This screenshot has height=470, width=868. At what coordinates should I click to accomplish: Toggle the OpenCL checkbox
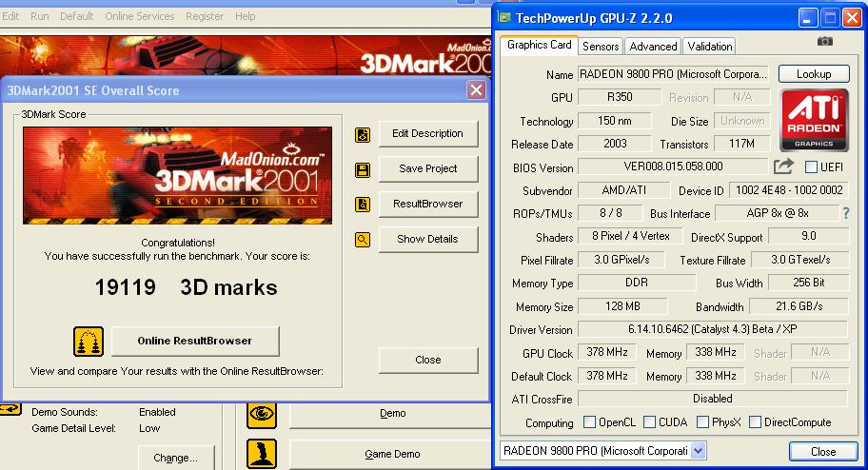[x=589, y=421]
